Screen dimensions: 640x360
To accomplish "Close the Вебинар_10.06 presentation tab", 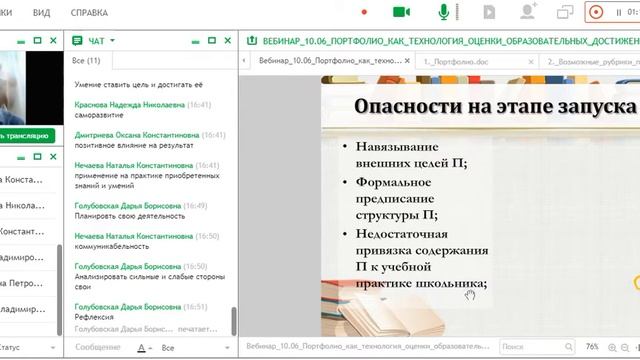I will click(407, 61).
